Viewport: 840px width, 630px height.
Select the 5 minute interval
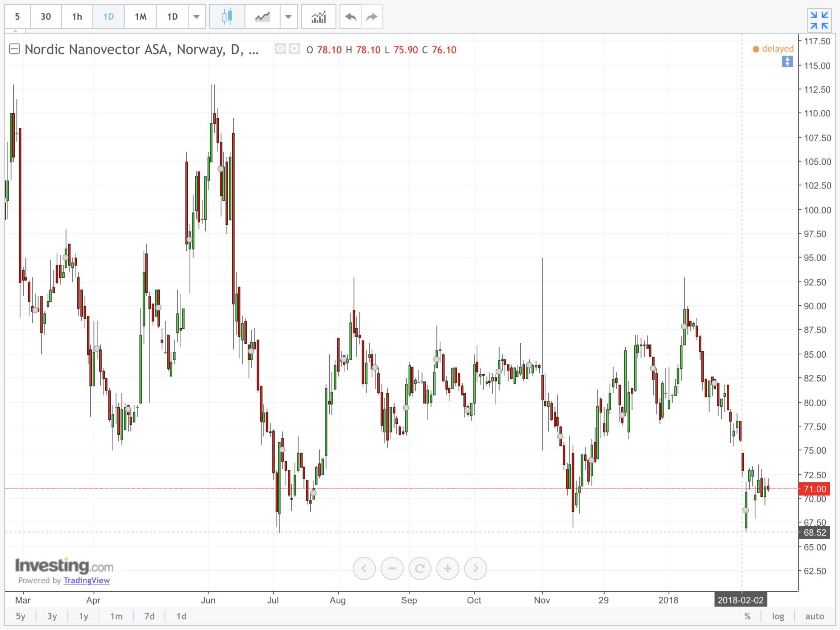click(x=17, y=16)
